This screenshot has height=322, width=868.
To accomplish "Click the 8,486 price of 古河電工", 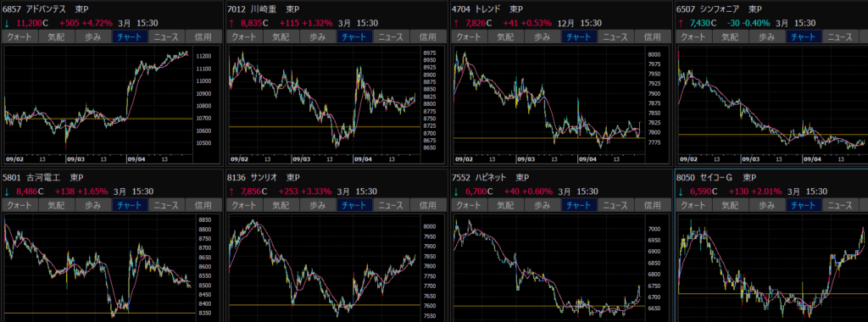I will tap(26, 192).
